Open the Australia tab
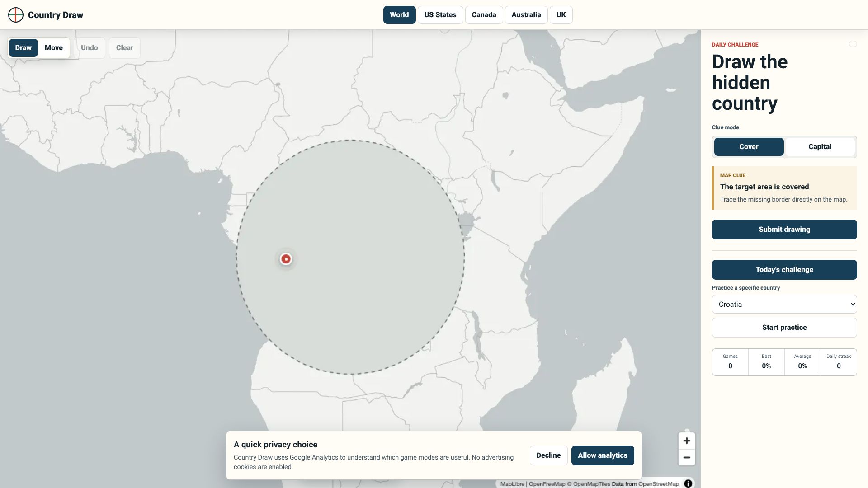The height and width of the screenshot is (488, 868). [x=526, y=15]
